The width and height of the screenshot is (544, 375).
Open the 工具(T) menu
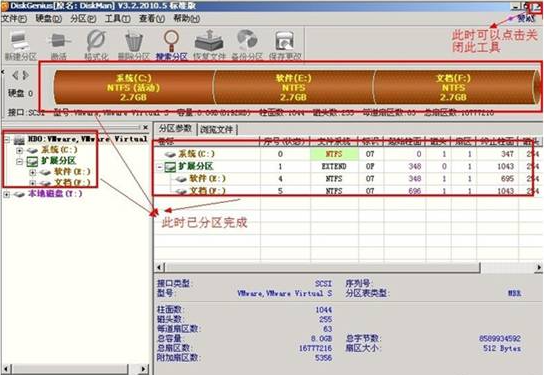tap(118, 18)
